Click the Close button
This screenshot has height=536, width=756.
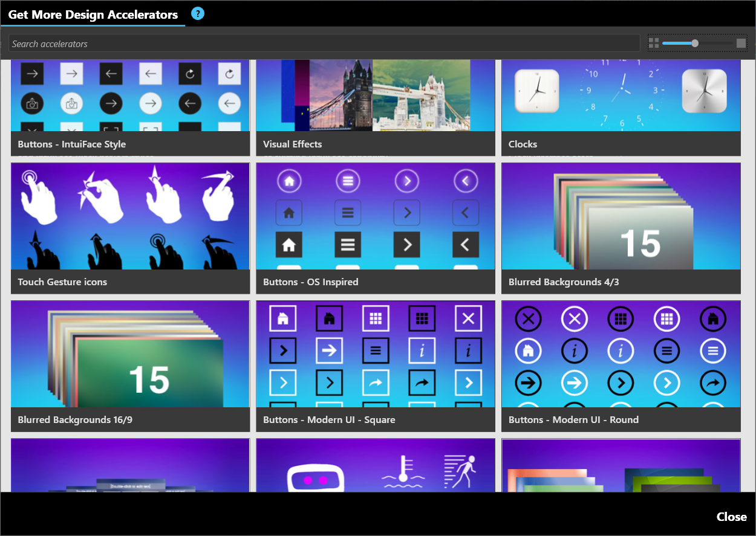(x=732, y=517)
